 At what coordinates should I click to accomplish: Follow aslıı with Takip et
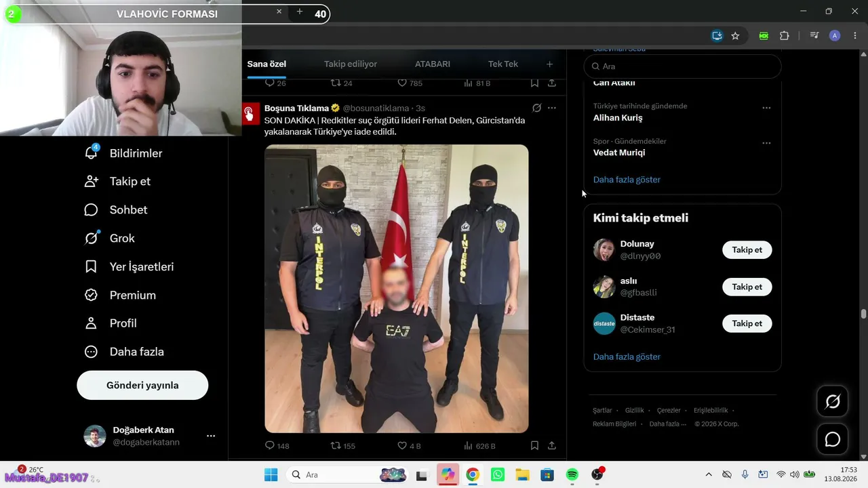coord(747,287)
